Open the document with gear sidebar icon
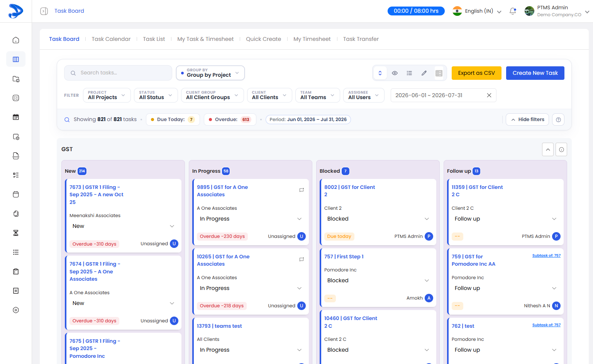593x364 pixels. click(16, 136)
